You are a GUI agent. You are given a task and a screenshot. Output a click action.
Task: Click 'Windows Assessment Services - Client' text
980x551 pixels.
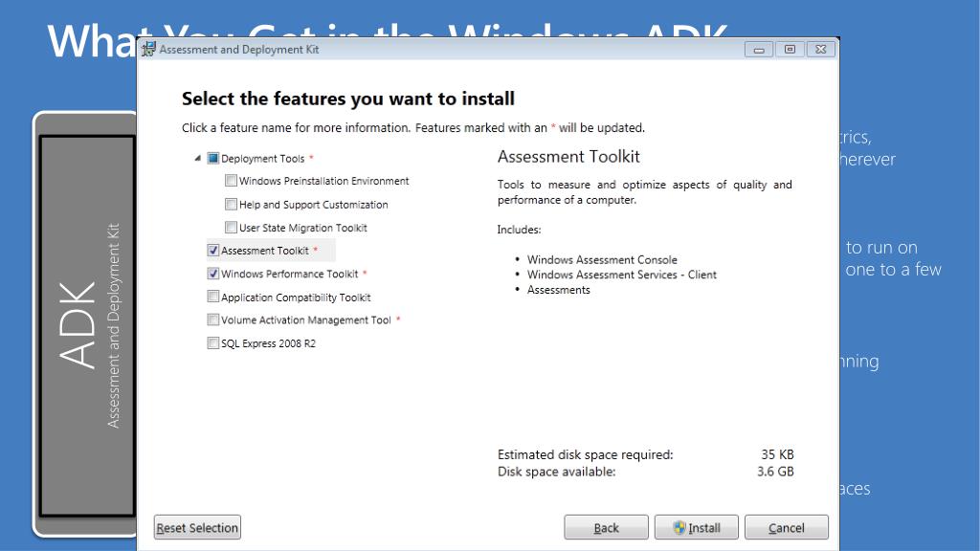coord(622,275)
